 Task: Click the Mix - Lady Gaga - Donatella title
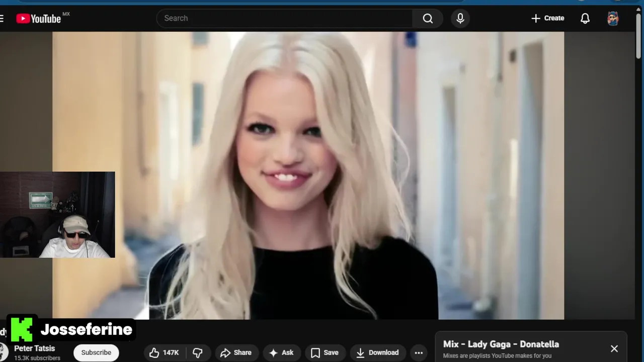click(x=501, y=344)
